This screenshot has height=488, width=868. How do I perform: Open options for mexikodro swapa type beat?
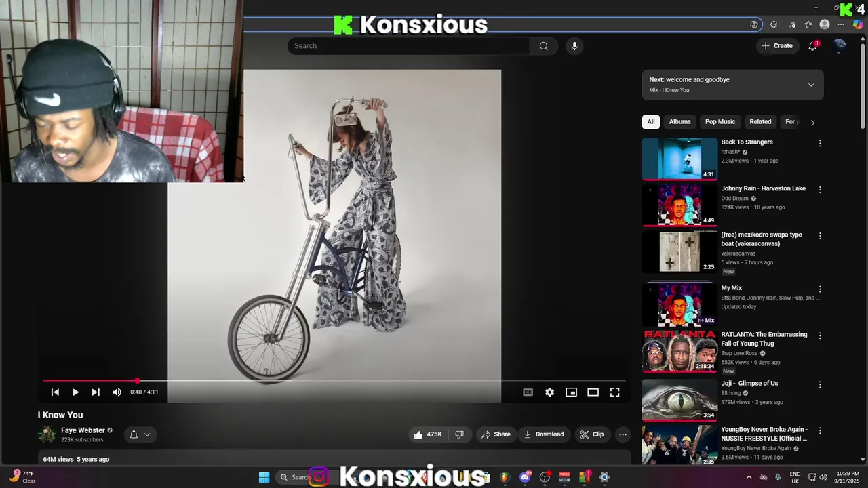820,236
